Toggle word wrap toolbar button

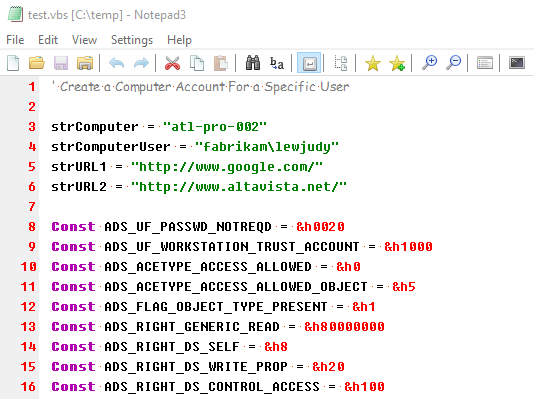(x=309, y=63)
